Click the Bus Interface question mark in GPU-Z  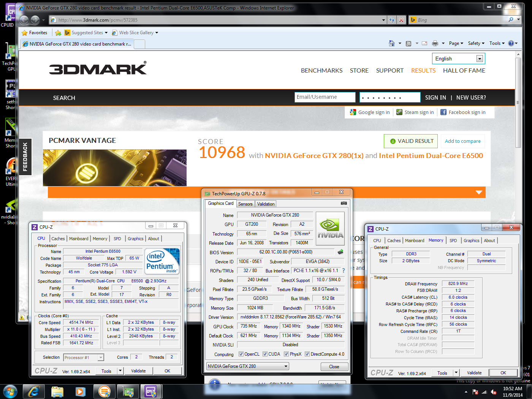(x=344, y=271)
